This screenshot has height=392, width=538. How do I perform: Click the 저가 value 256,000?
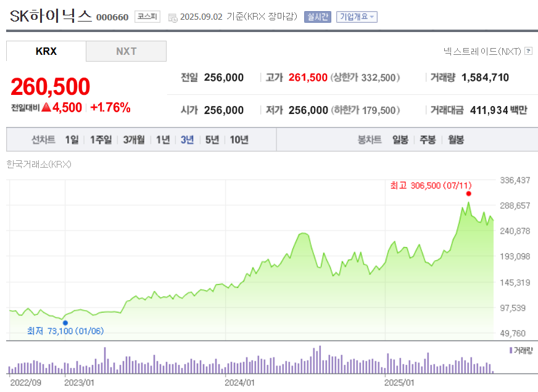coord(308,110)
